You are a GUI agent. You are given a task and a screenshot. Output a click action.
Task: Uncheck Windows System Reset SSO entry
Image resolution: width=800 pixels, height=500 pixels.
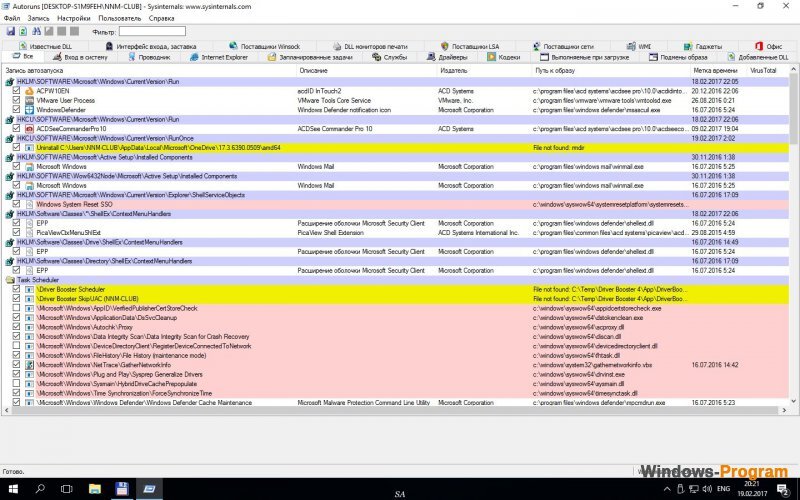pyautogui.click(x=16, y=204)
